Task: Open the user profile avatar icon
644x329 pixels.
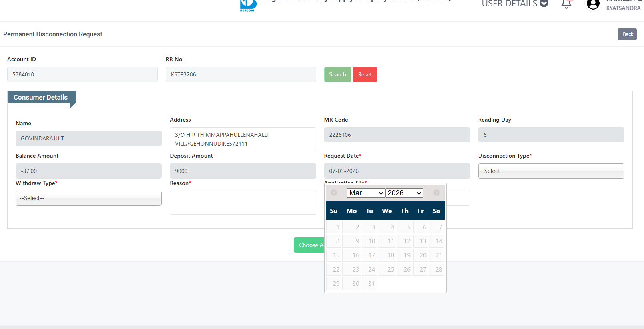Action: point(593,4)
